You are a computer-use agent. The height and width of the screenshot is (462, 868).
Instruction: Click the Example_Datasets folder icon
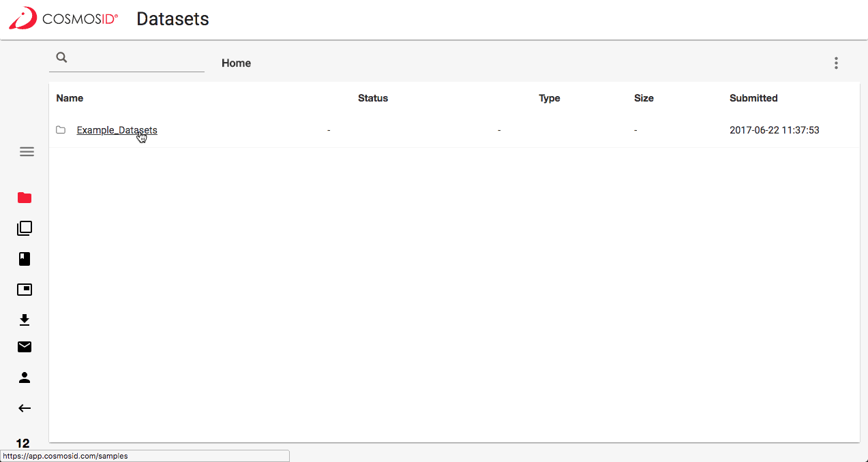click(61, 129)
